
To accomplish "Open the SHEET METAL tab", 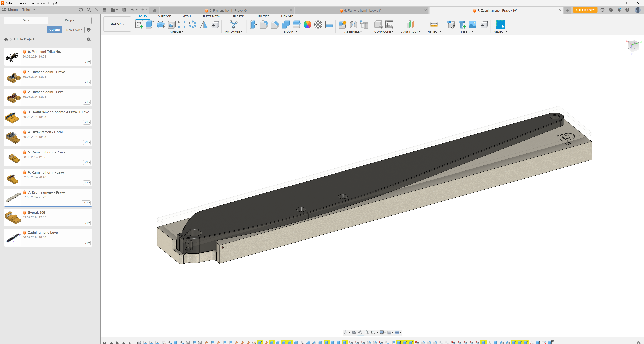I will [x=211, y=16].
